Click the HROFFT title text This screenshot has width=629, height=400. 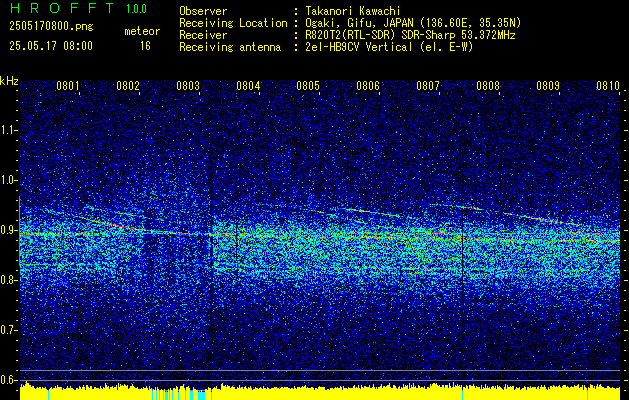point(62,8)
